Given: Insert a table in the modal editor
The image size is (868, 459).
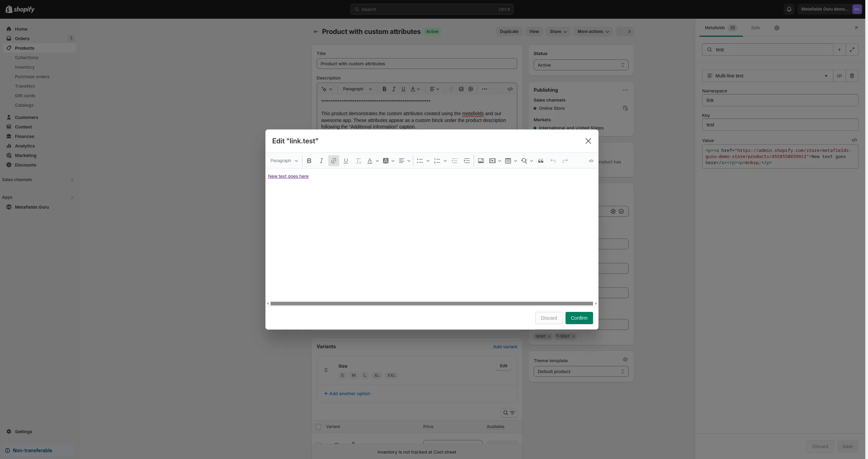Looking at the screenshot, I should (508, 161).
